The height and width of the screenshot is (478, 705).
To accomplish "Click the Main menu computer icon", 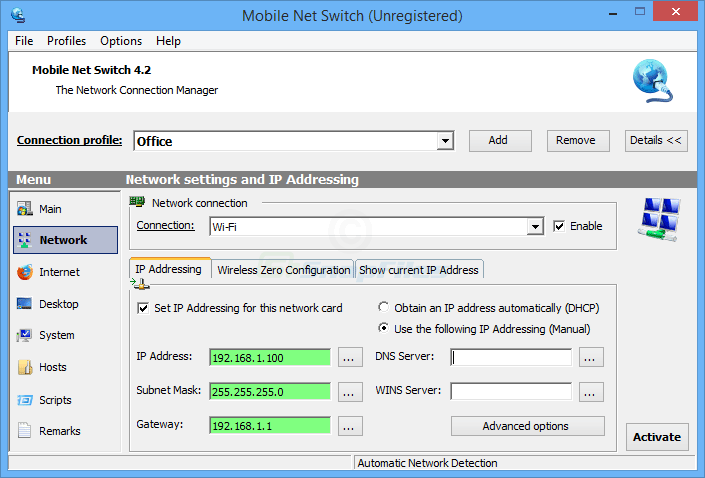I will tap(24, 209).
